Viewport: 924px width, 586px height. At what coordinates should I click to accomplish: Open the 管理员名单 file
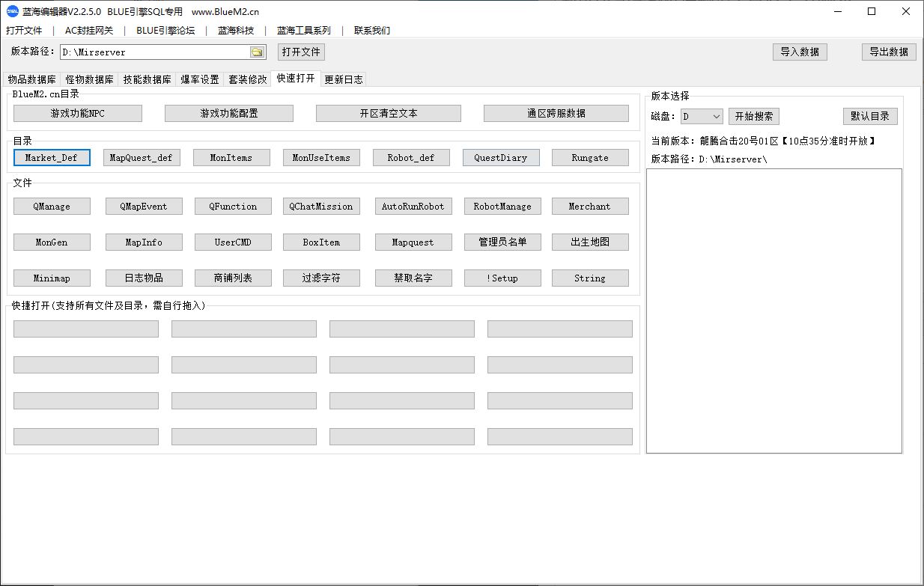point(502,242)
